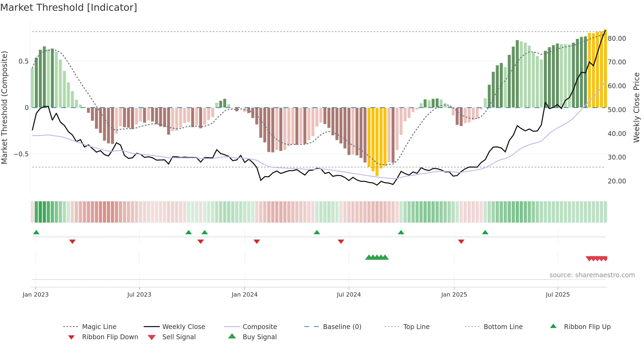Click the yellow bars at the 2024 low
Viewport: 644px width, 362px height.
[377, 142]
